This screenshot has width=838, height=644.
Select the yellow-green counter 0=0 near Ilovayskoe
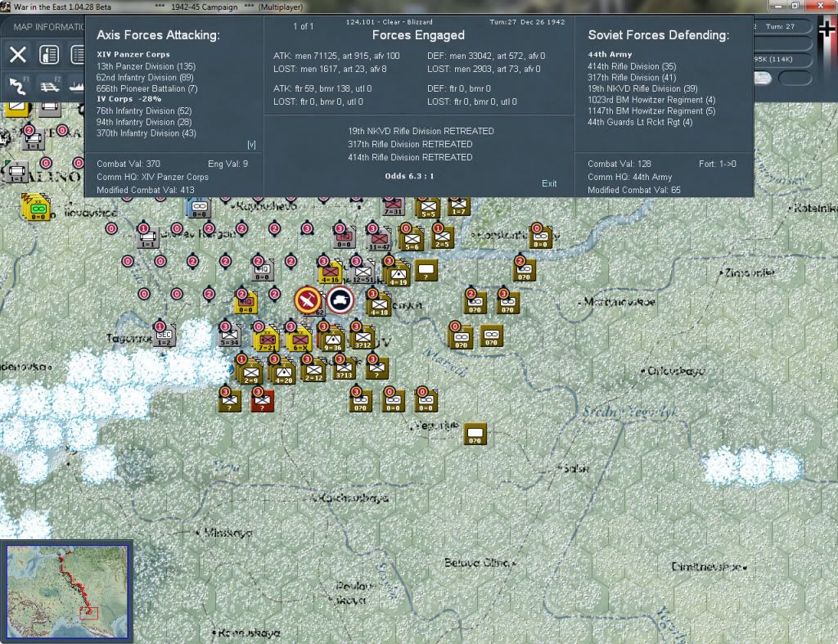tap(38, 209)
